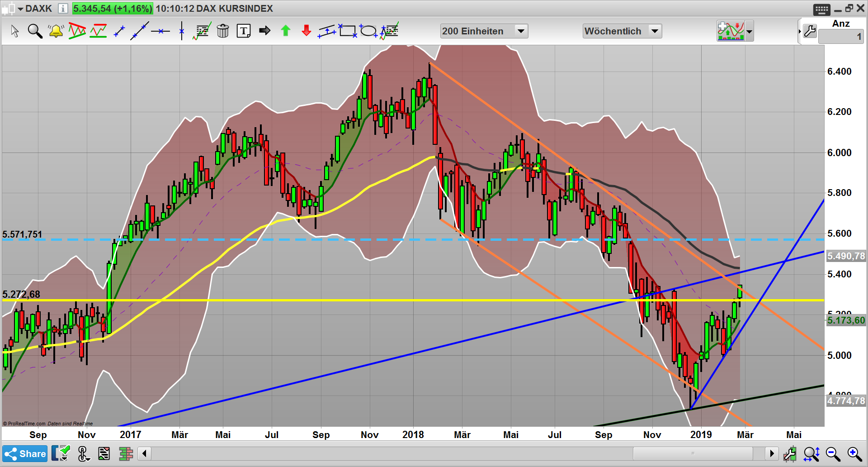Click the DAX KURSINDEX title text
868x467 pixels.
[235, 9]
